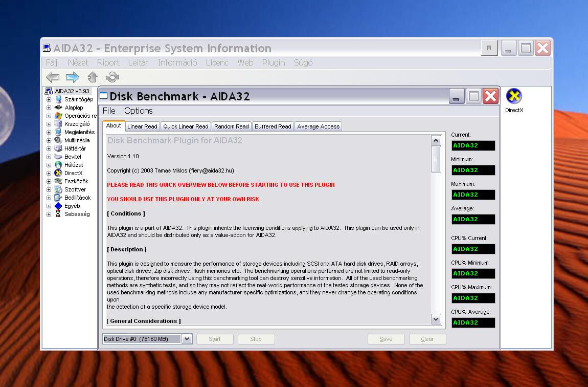Expand the Kiszolgáló tree node
Viewport: 588px width, 387px height.
(49, 124)
